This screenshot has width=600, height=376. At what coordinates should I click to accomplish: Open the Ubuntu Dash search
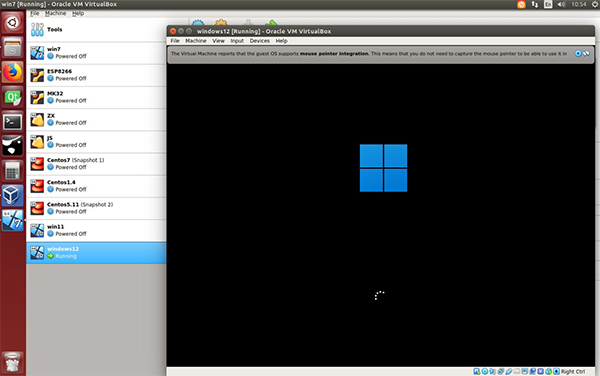13,23
